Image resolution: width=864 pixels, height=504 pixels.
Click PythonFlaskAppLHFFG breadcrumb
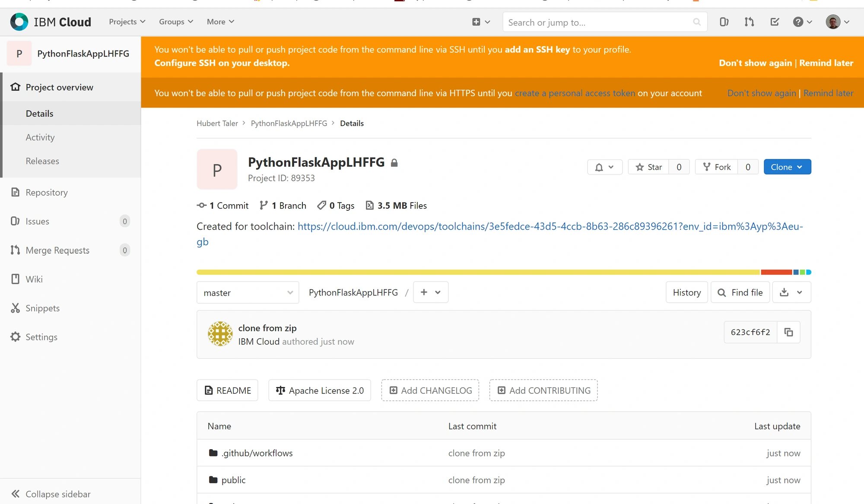pyautogui.click(x=289, y=124)
